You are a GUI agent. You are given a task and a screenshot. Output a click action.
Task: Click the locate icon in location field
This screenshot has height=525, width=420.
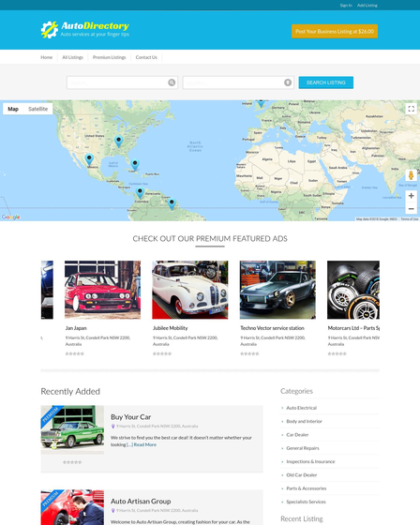(288, 82)
